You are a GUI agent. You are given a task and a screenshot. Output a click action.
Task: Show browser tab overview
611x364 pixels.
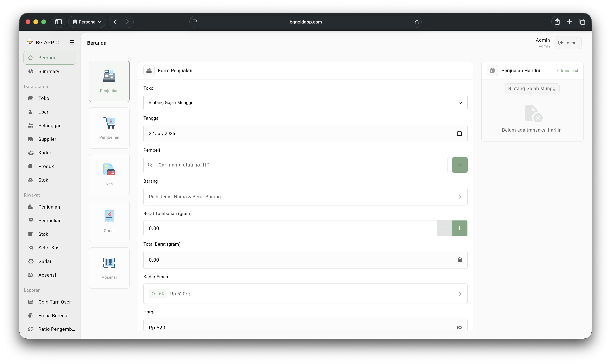[582, 22]
